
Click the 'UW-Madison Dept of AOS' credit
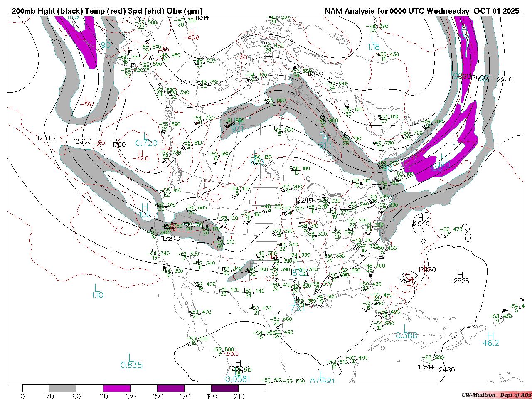click(496, 395)
